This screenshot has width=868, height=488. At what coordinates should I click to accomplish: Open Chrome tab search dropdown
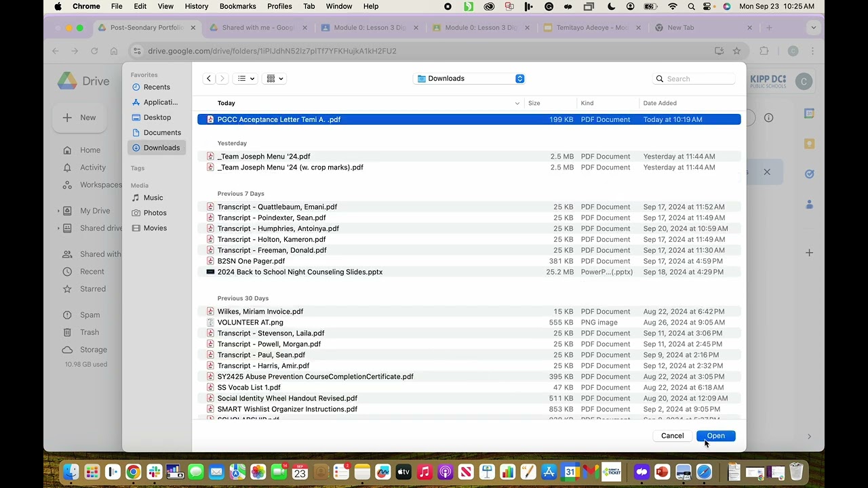coord(813,28)
